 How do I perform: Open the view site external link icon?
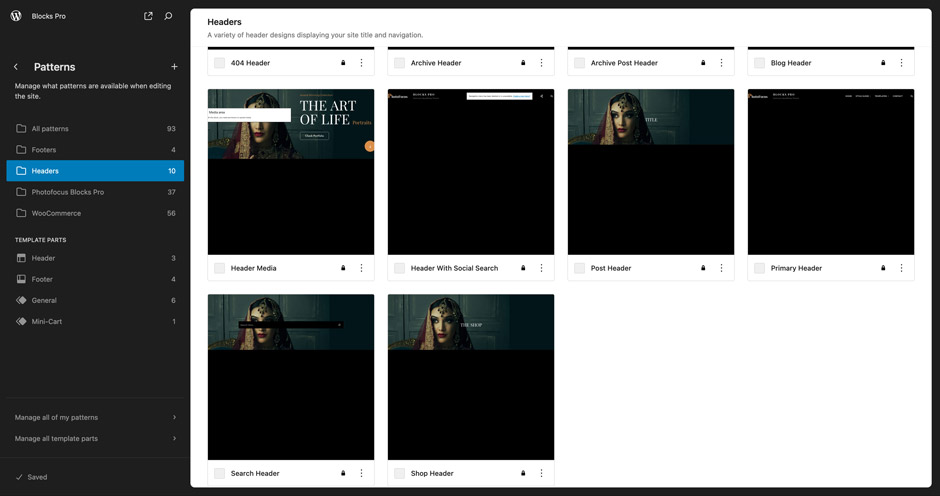pyautogui.click(x=148, y=16)
